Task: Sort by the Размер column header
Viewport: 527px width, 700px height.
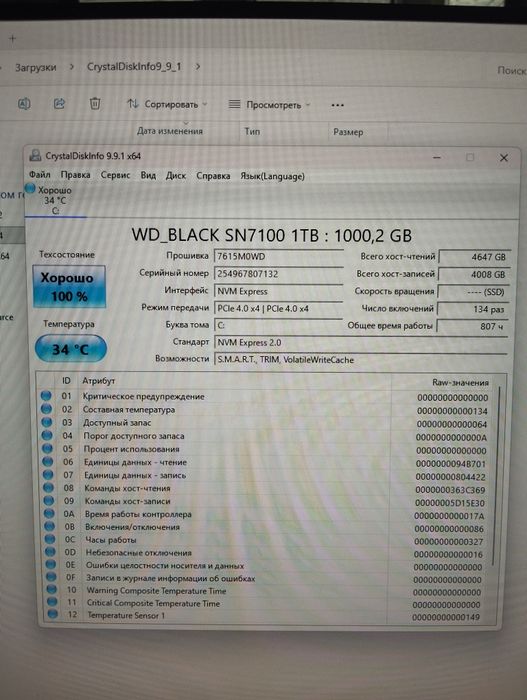Action: [348, 132]
